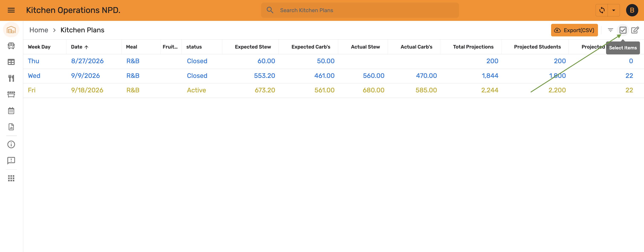Open the fork and knife meals icon
The height and width of the screenshot is (252, 644).
point(11,78)
